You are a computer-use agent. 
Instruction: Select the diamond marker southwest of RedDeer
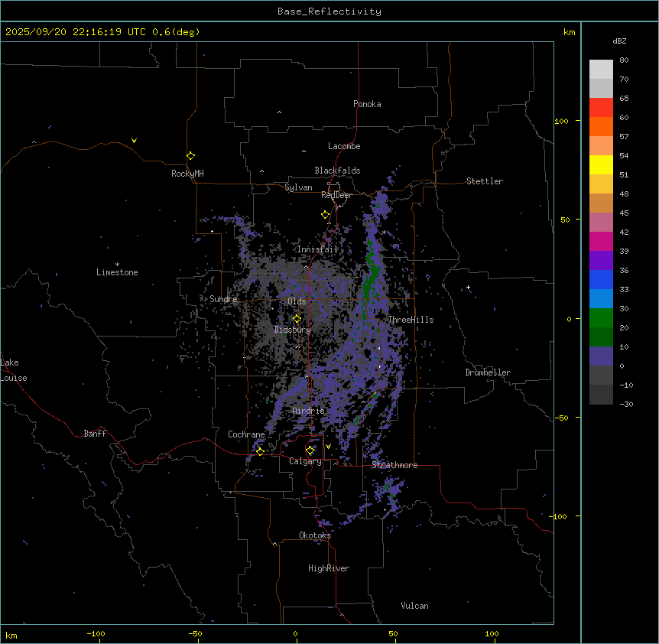[x=325, y=215]
